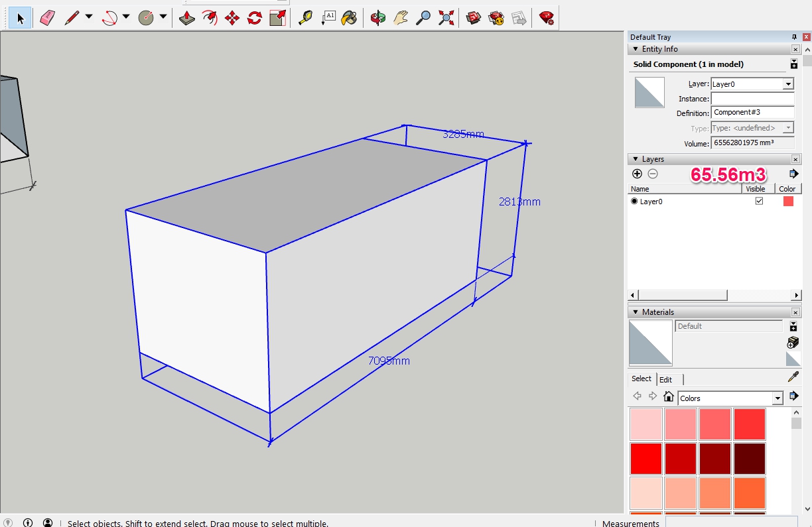Select the Rotate tool

(x=255, y=18)
